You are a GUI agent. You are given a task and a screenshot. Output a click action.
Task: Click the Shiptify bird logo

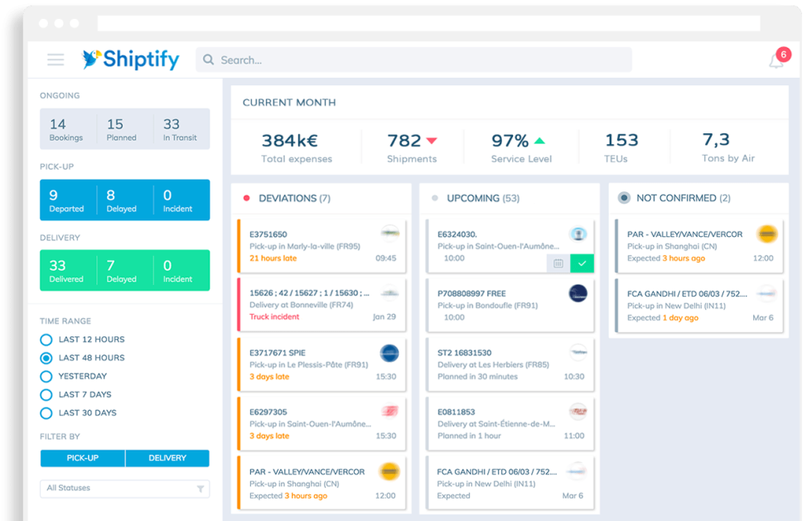coord(91,59)
